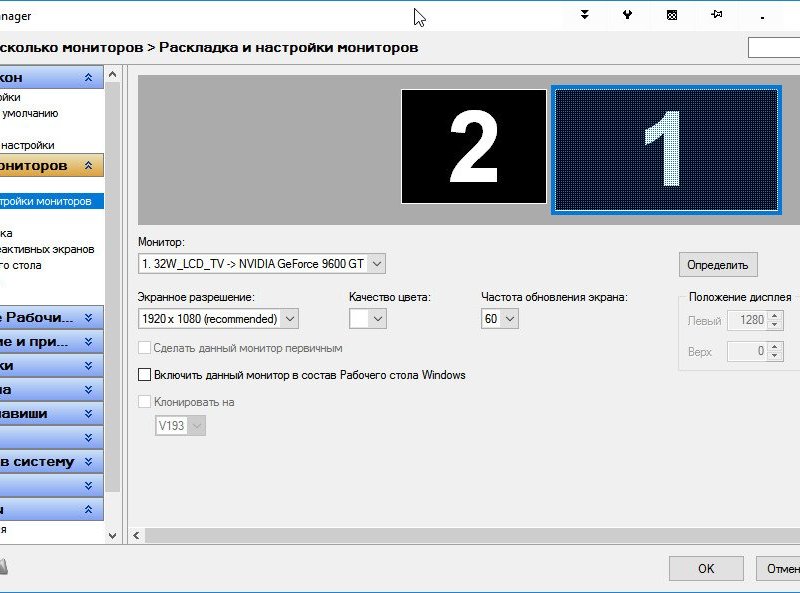Open the 'Экранное разрешение' dropdown
The width and height of the screenshot is (800, 593).
(x=218, y=319)
